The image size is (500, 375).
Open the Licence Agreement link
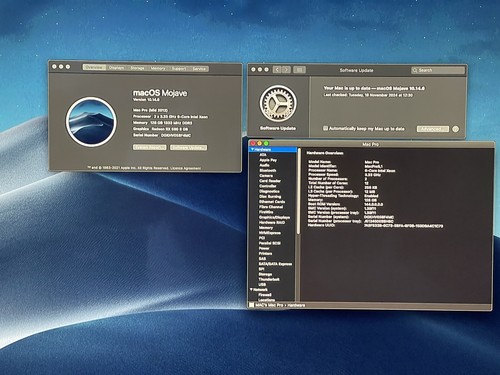[186, 168]
